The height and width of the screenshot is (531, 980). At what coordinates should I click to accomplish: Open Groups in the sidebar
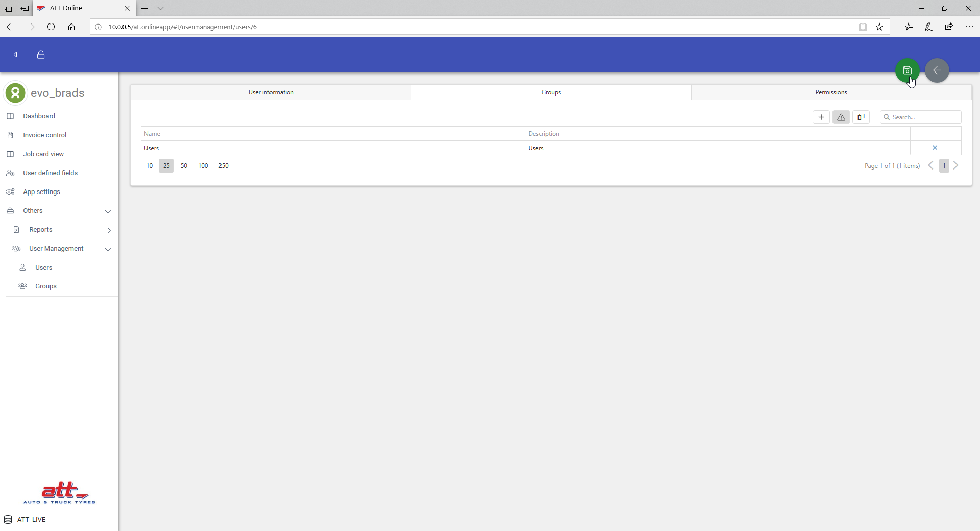[45, 286]
